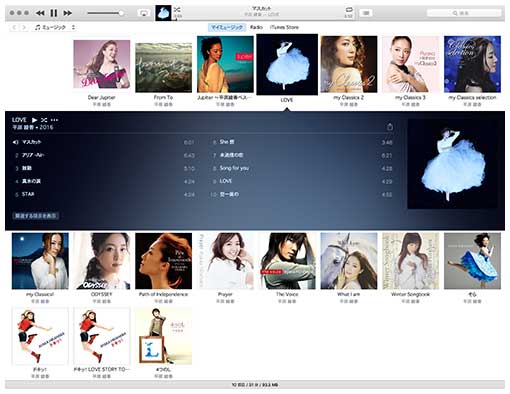
Task: Select track 9 LOVE
Action: 302,181
